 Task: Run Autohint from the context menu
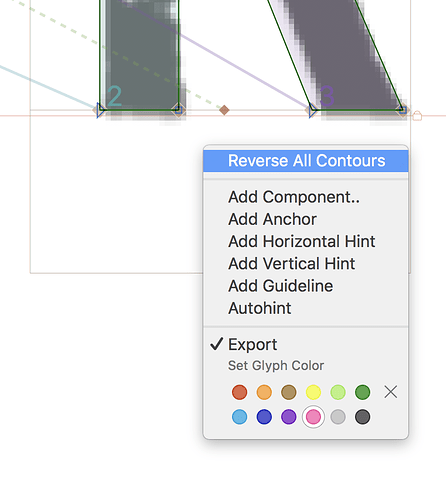(306, 308)
